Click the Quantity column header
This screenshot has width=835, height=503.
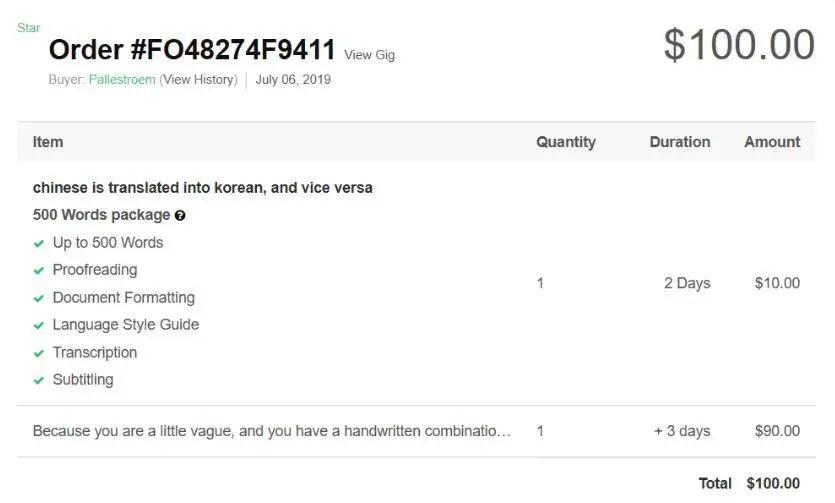tap(565, 142)
